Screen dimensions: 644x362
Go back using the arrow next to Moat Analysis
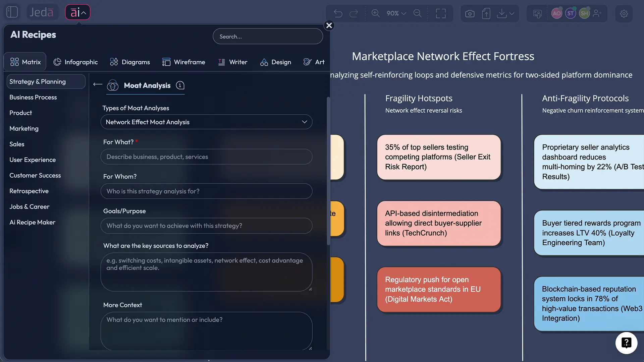pyautogui.click(x=97, y=85)
